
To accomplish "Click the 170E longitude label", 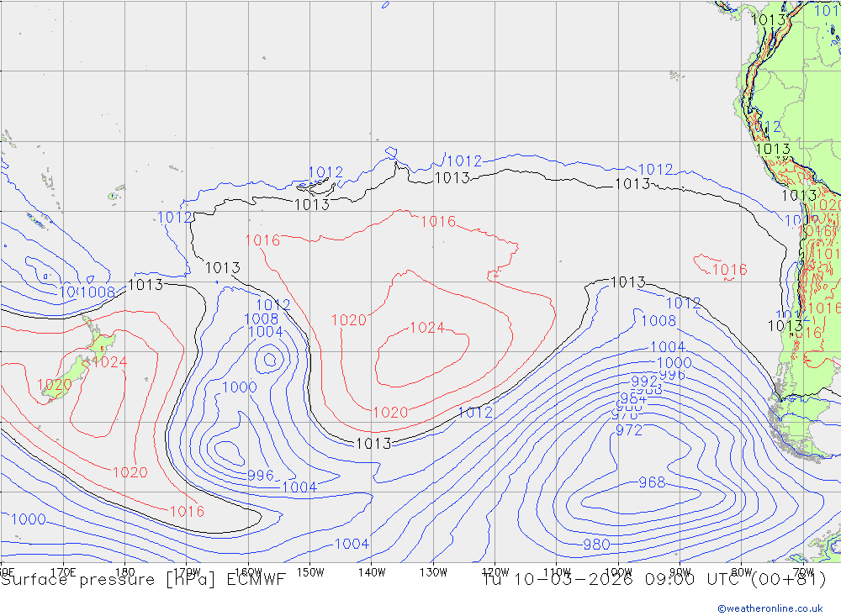I will click(63, 572).
